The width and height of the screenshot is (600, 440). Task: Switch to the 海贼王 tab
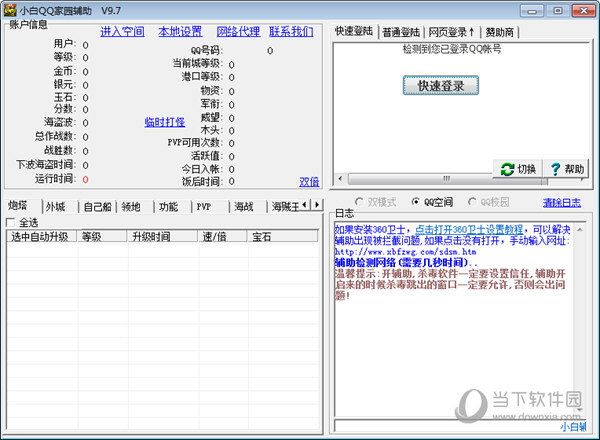click(x=285, y=207)
